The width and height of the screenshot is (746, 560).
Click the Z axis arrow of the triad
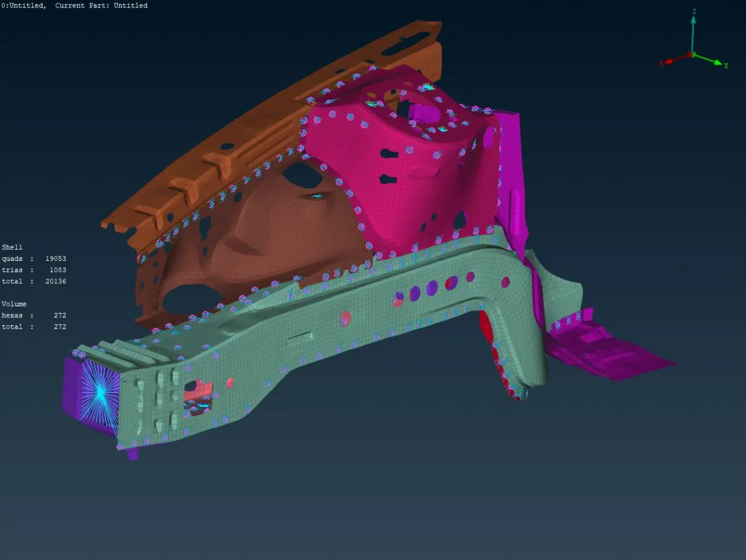point(693,33)
